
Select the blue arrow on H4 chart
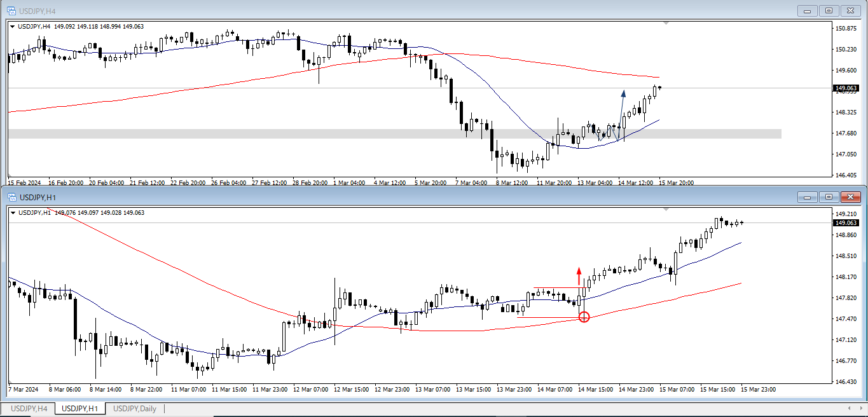click(x=621, y=113)
